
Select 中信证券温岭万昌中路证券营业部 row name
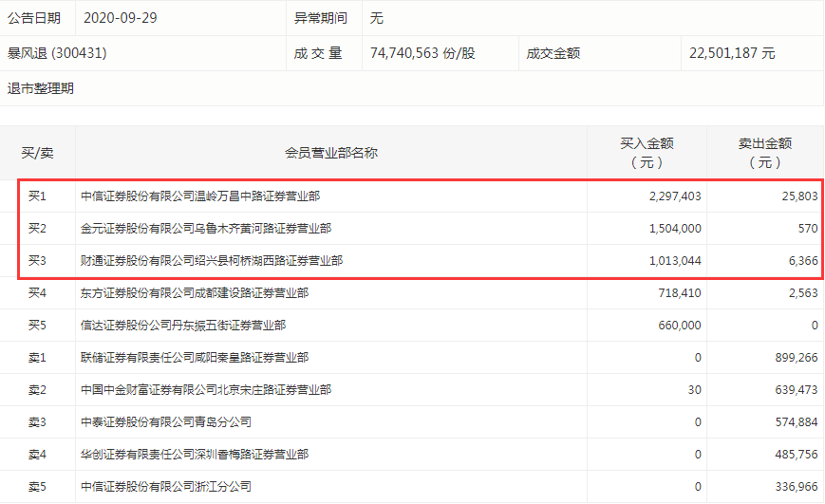(x=200, y=196)
